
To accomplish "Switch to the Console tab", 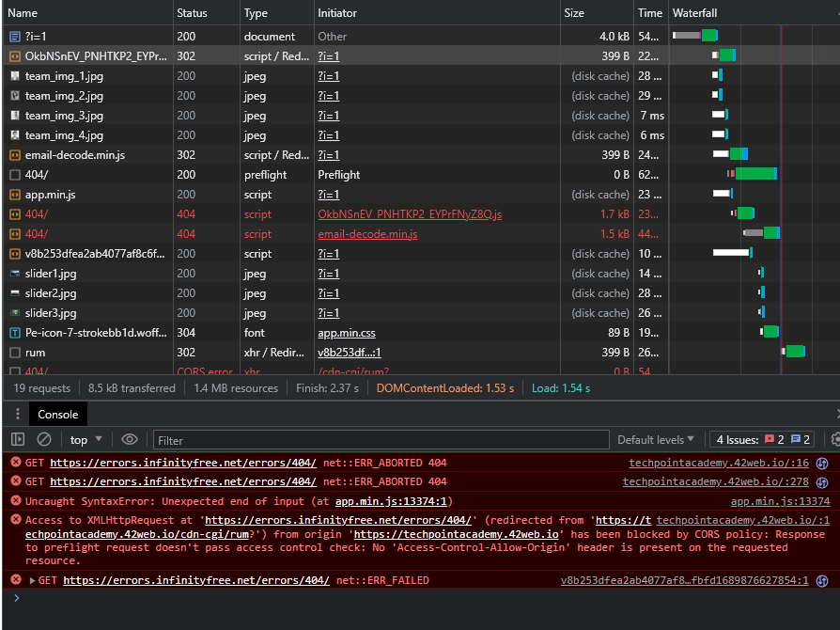I will tap(58, 414).
